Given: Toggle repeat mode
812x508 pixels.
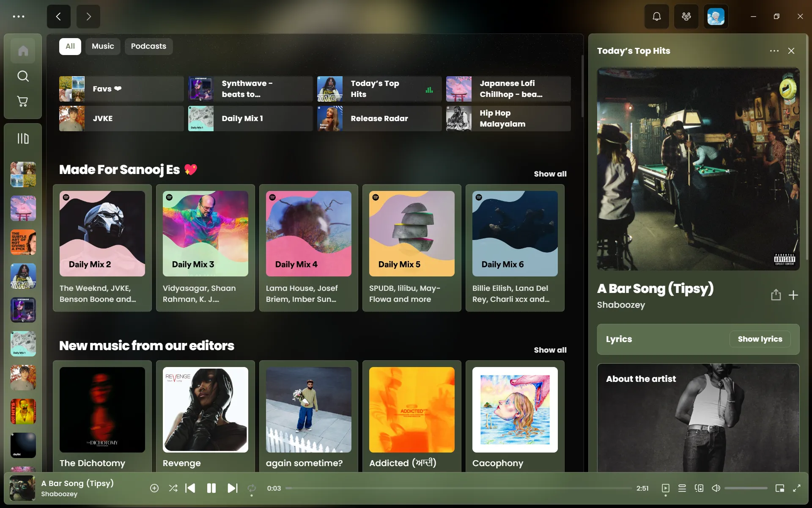Looking at the screenshot, I should coord(252,488).
